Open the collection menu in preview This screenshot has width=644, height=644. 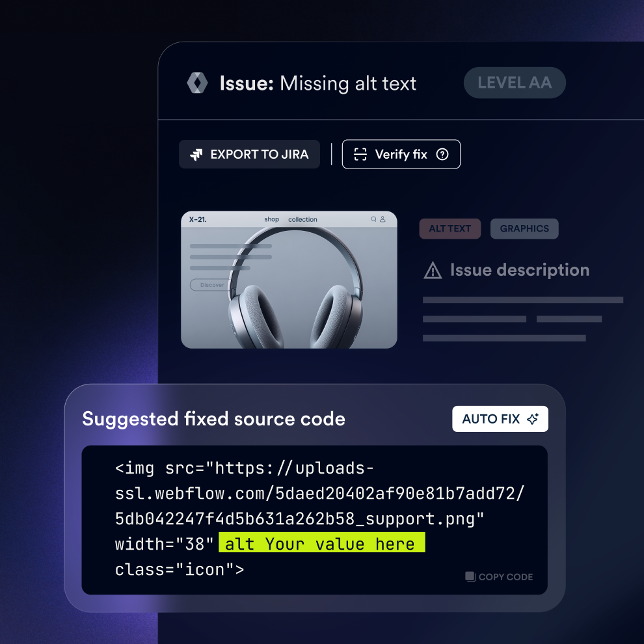point(302,219)
